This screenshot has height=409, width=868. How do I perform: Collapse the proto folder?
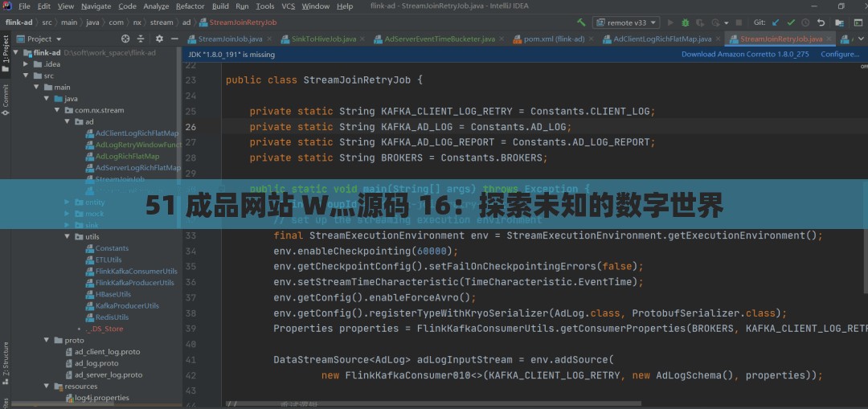pyautogui.click(x=47, y=341)
